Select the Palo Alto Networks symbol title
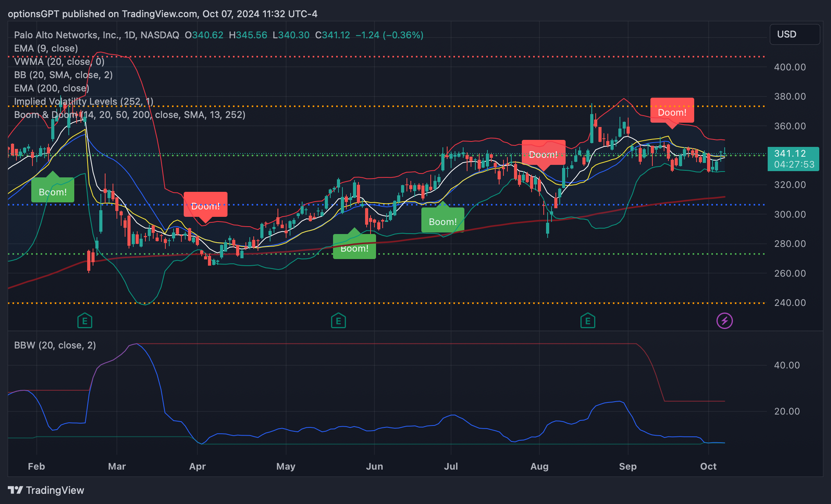The width and height of the screenshot is (831, 504). [x=97, y=35]
